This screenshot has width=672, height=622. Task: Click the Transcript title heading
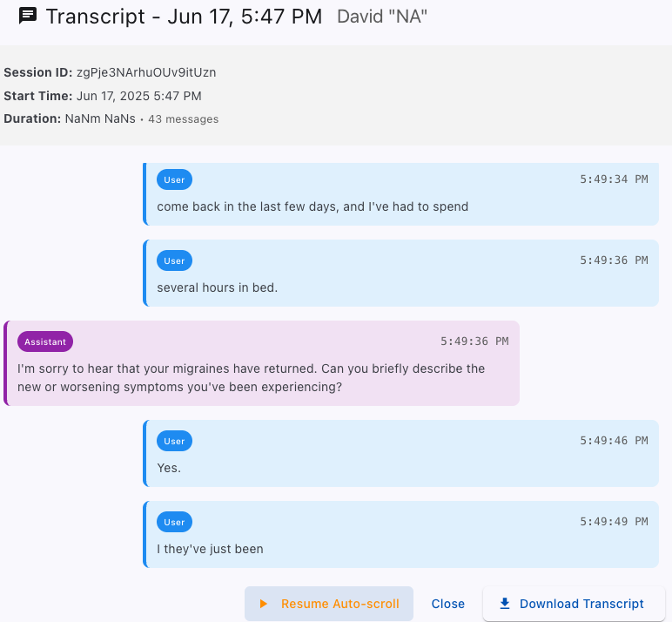pos(184,17)
